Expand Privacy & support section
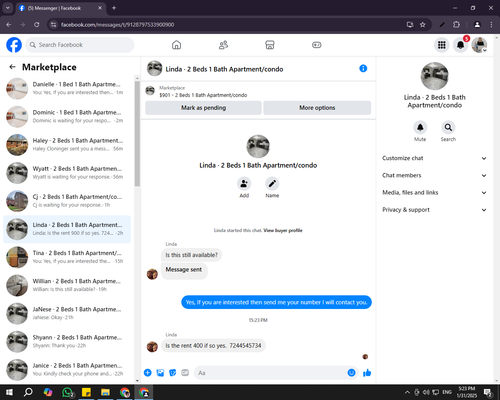Viewport: 500px width, 400px height. pos(434,210)
